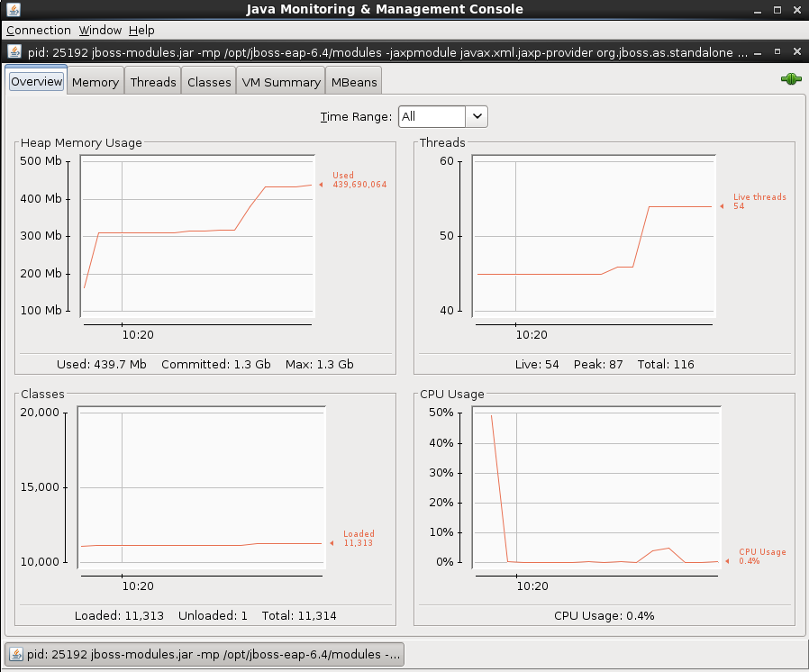
Task: Maximize the pid 25192 internal frame
Action: 777,51
